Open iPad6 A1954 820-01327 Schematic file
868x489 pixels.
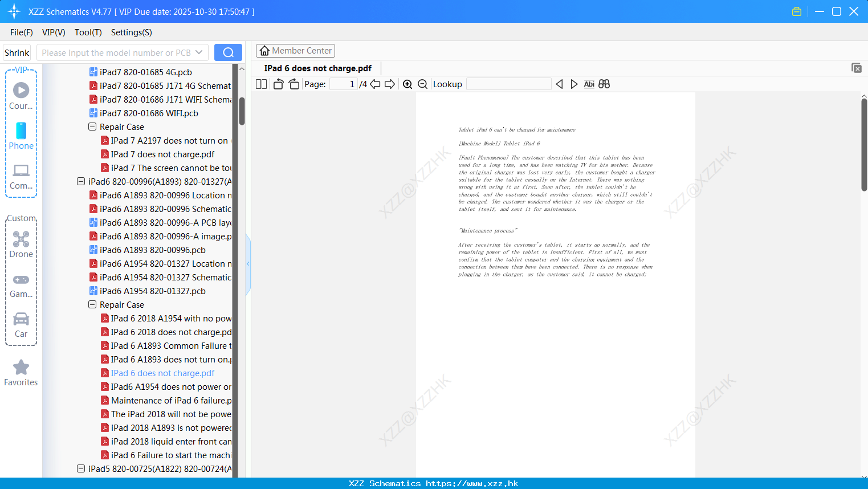160,278
